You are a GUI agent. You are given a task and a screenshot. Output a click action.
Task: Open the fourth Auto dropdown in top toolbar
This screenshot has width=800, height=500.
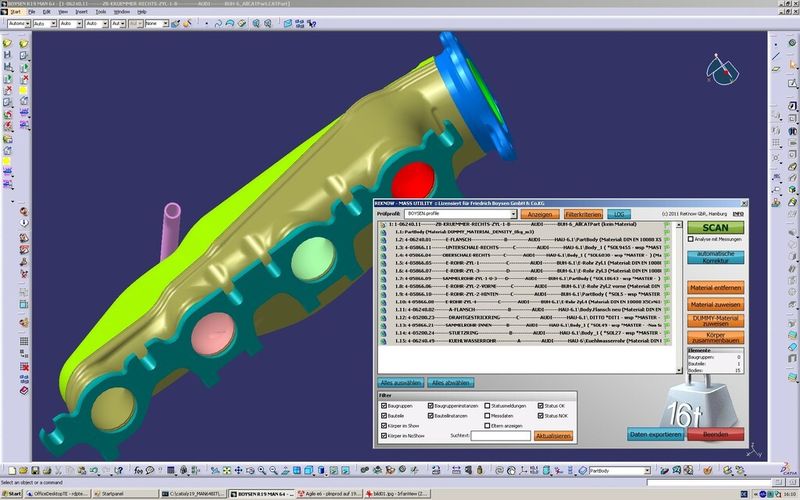coord(105,23)
